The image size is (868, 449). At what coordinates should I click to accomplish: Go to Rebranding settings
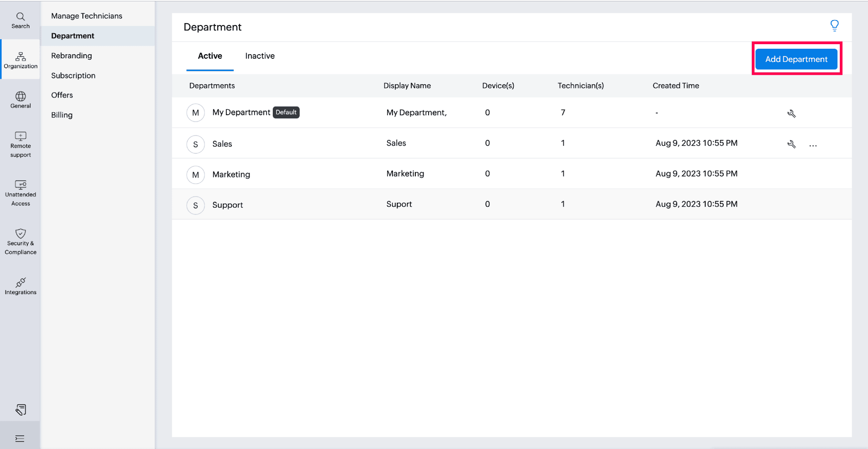71,56
